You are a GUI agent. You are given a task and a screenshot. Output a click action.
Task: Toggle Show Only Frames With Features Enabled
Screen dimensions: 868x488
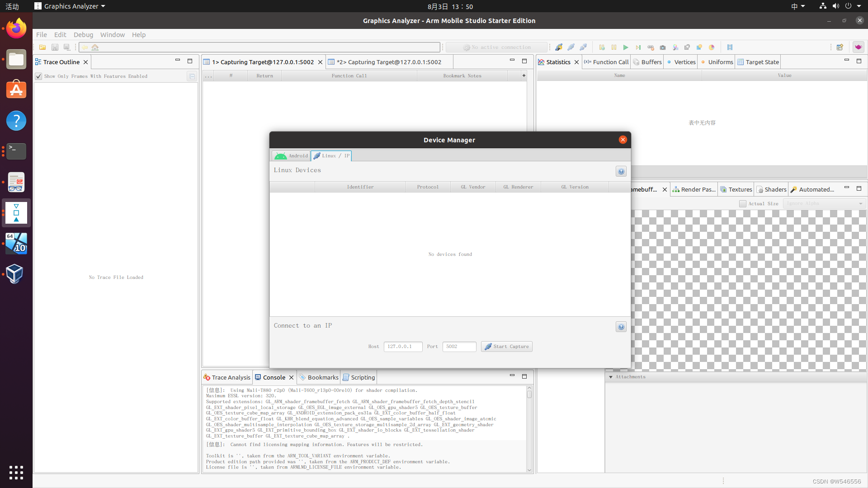click(38, 76)
